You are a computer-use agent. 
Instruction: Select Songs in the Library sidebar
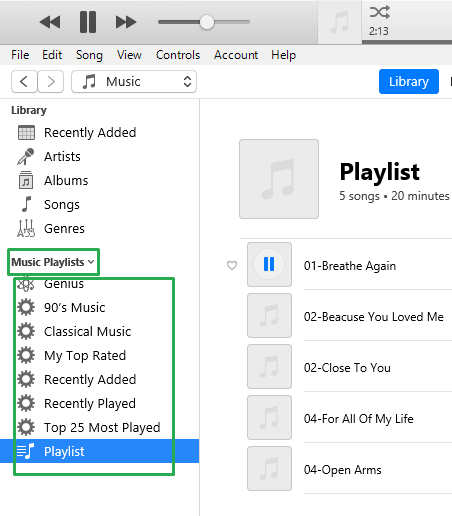pos(62,205)
